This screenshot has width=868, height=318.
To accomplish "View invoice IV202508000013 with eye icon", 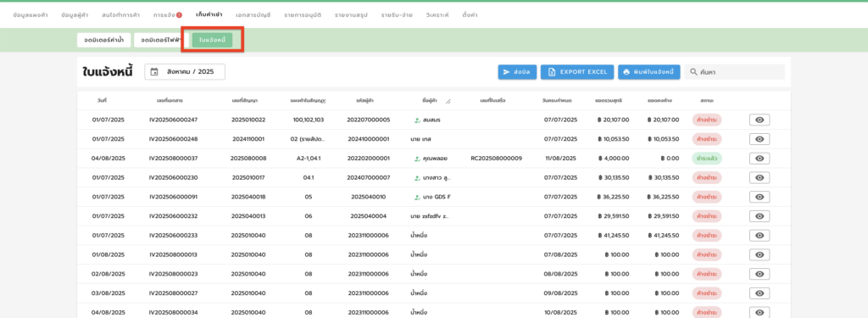I will click(759, 255).
